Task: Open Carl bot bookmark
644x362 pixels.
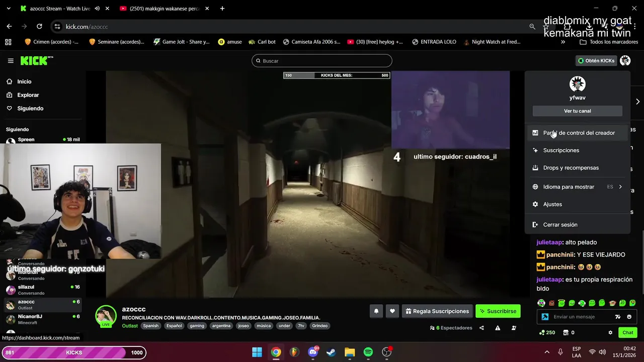Action: click(x=262, y=42)
